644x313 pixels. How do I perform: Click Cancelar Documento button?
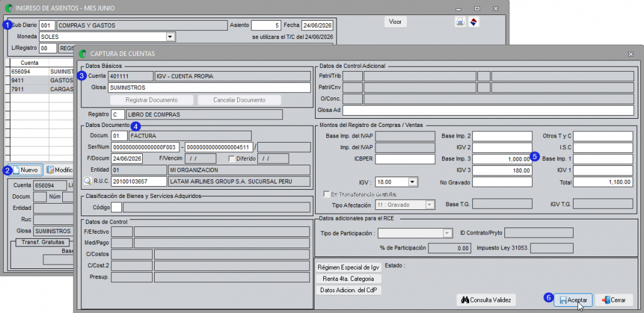point(240,100)
